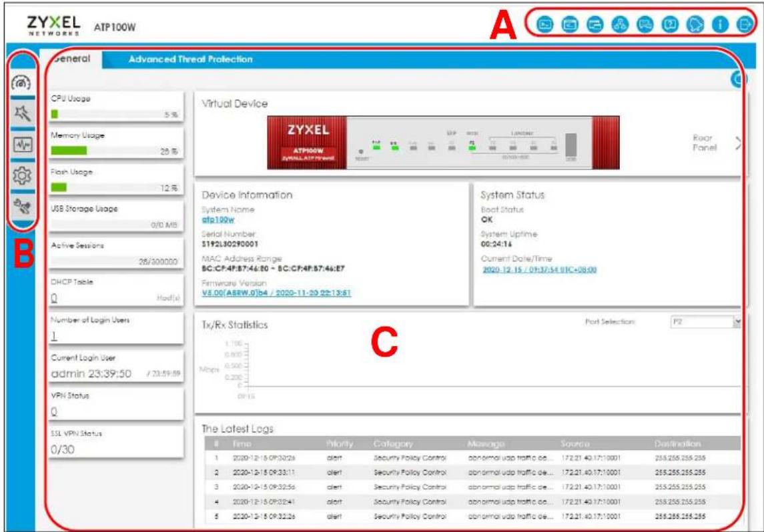Select log row 4 at 09:32:41
This screenshot has height=532, width=764.
coord(472,501)
